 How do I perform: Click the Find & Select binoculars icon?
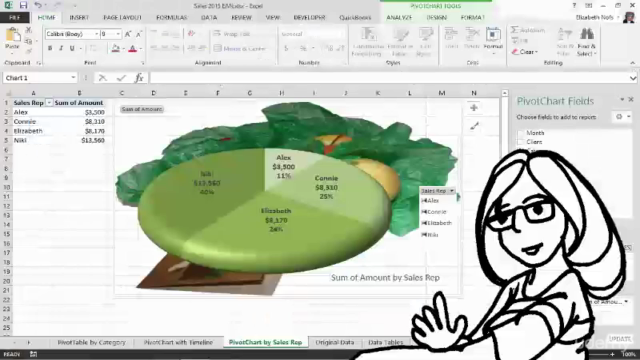587,34
